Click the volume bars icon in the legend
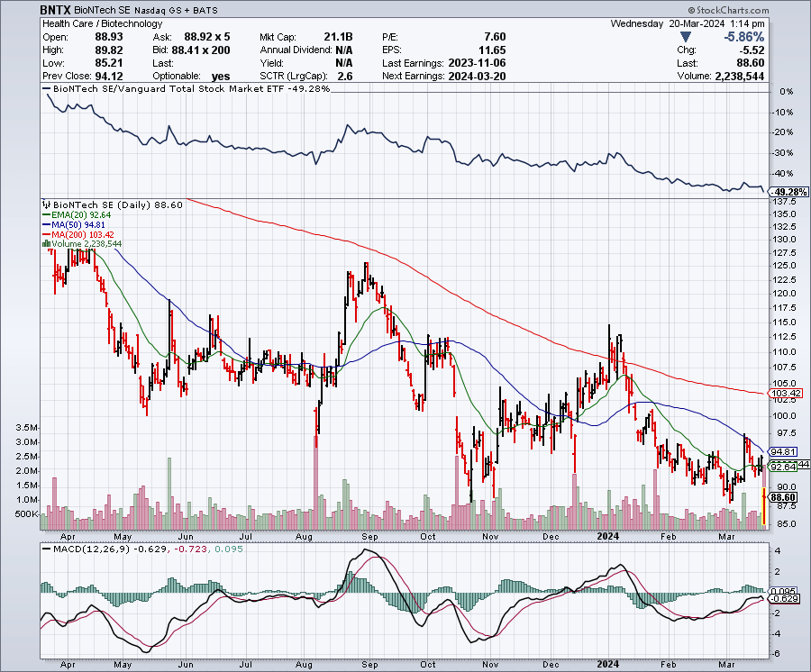This screenshot has width=811, height=672. (x=47, y=243)
